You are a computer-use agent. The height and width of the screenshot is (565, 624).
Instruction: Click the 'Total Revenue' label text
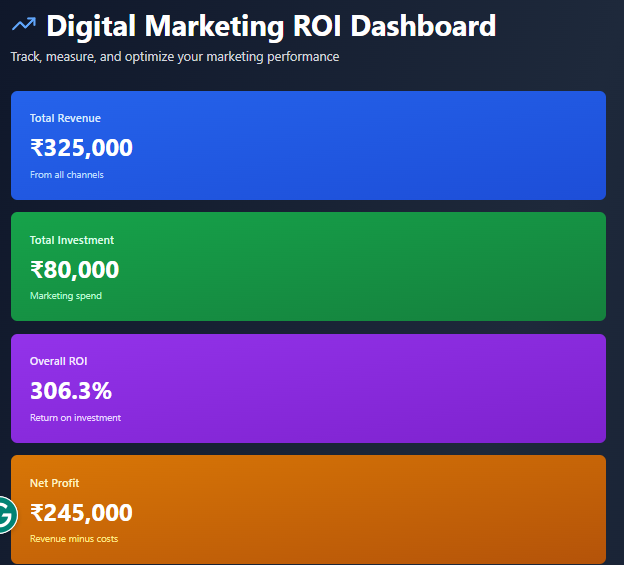65,119
